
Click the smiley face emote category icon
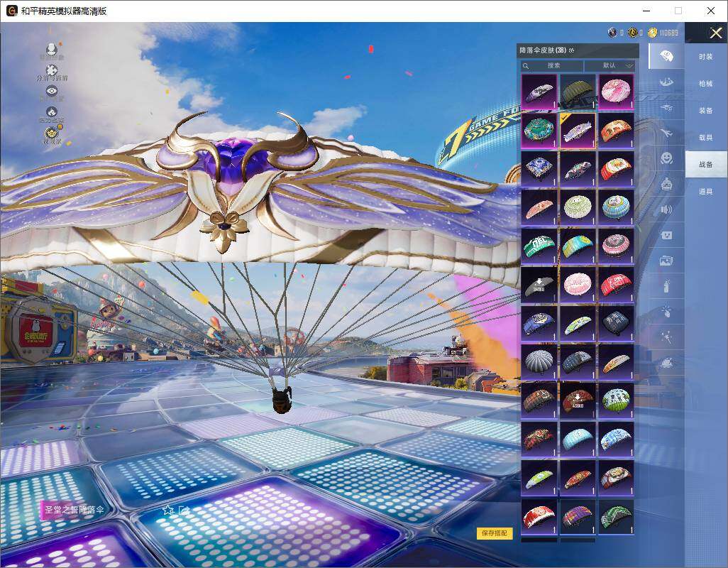point(666,158)
